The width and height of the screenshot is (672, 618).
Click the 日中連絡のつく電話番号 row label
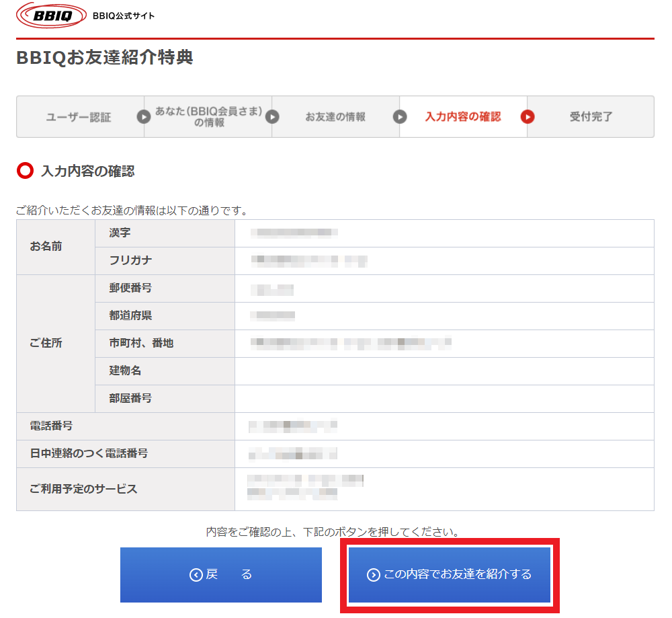coord(89,453)
